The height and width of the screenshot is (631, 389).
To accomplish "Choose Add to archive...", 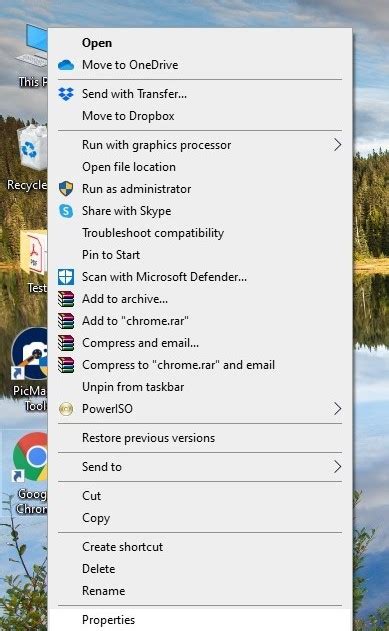I will pos(200,299).
